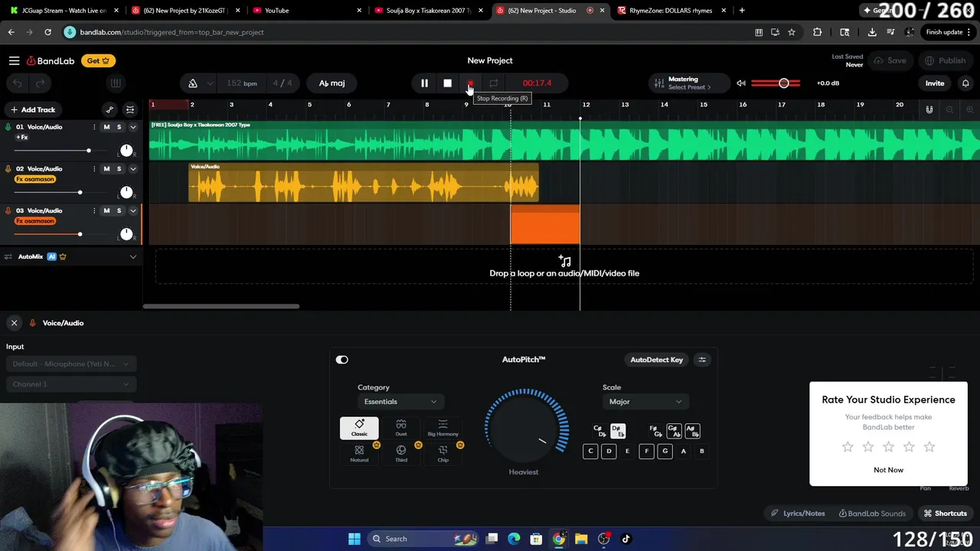Click track 03 orange microphone icon
The width and height of the screenshot is (980, 551).
(8, 211)
